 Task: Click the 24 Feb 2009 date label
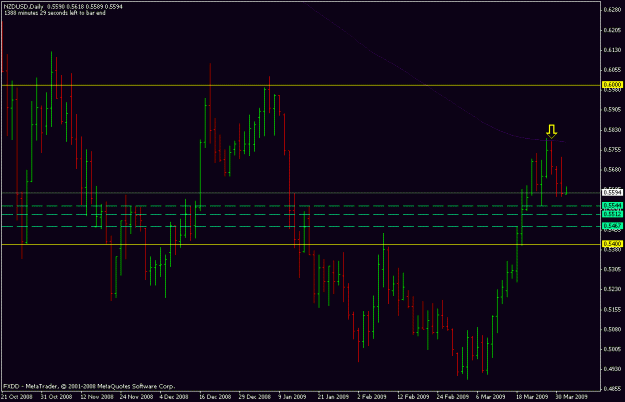[x=452, y=397]
